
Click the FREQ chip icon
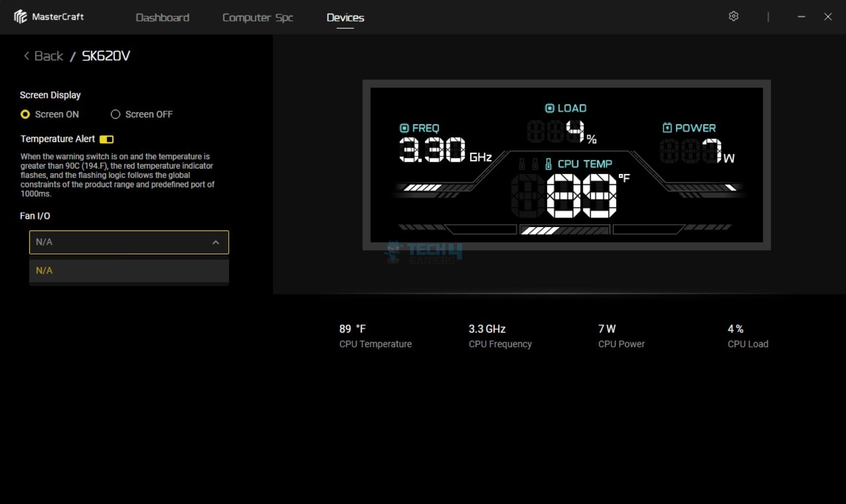[404, 128]
